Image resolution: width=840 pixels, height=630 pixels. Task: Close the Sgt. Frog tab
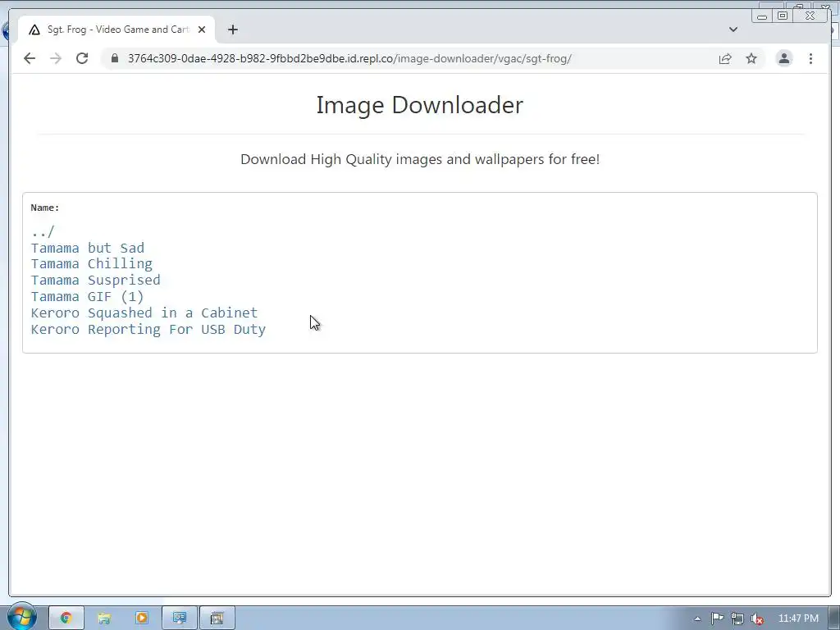click(x=202, y=30)
